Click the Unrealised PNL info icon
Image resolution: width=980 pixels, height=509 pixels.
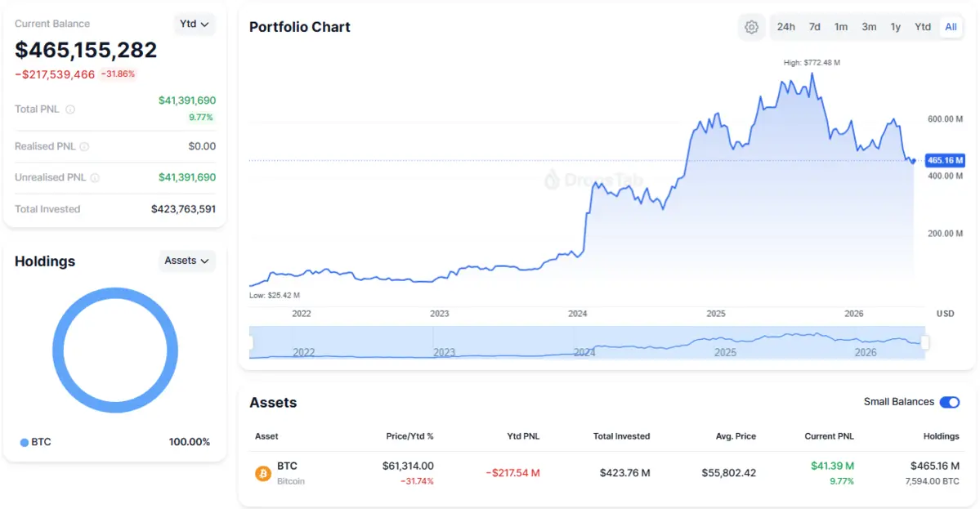pyautogui.click(x=95, y=178)
